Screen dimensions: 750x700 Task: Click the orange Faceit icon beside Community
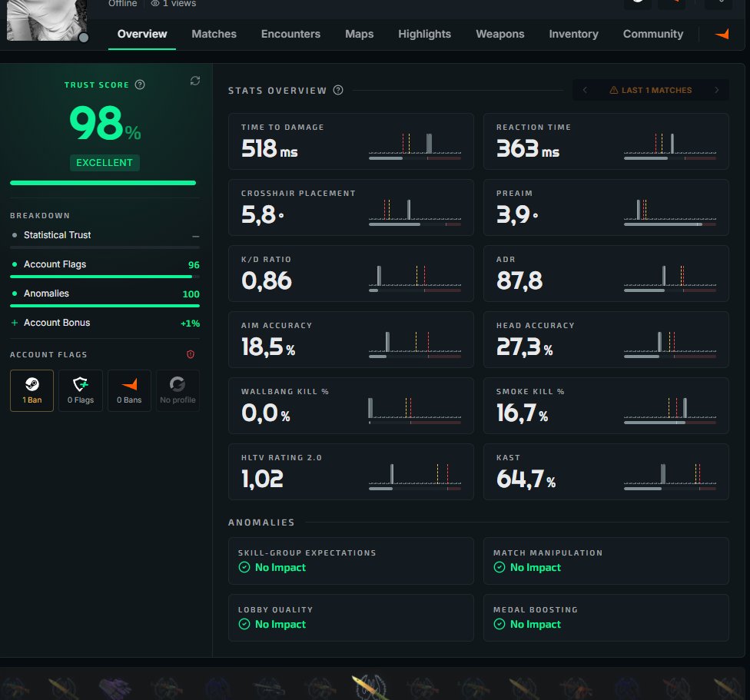point(722,34)
